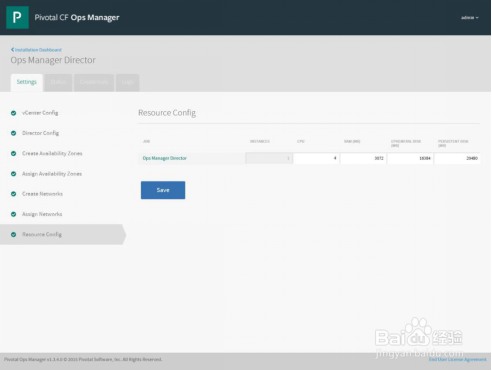Focus the Ephemeral Disk input field
This screenshot has height=371, width=492.
(410, 158)
